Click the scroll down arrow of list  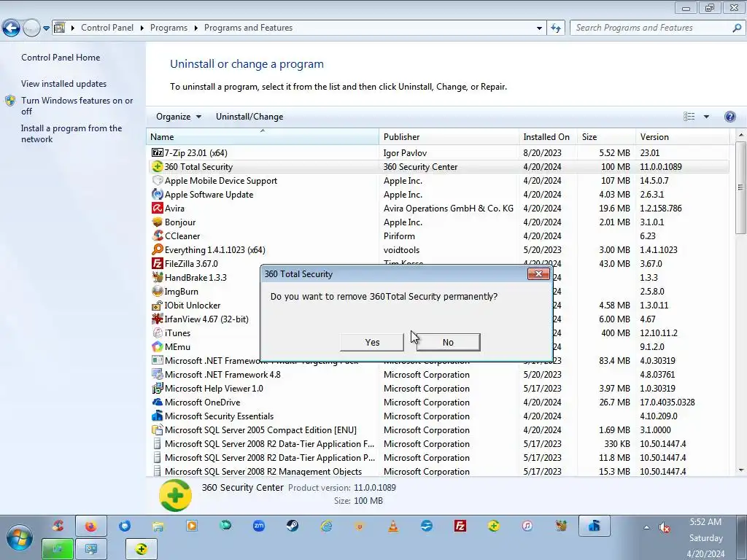coord(741,470)
